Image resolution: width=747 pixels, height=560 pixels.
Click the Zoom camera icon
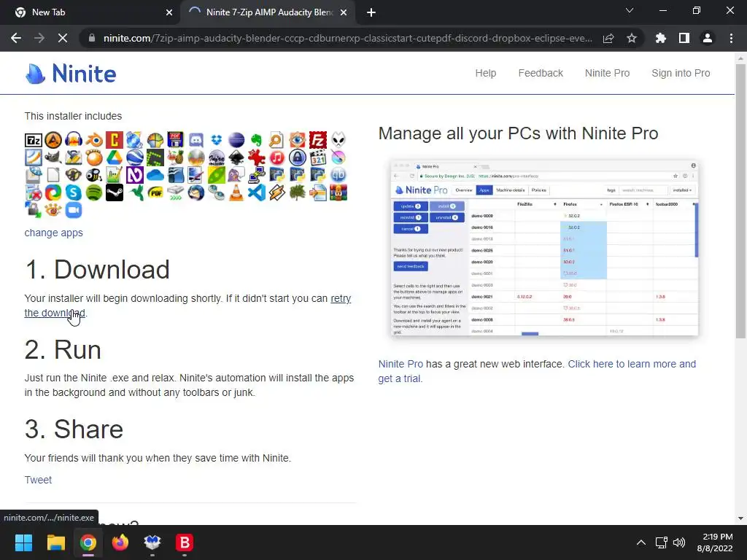74,210
